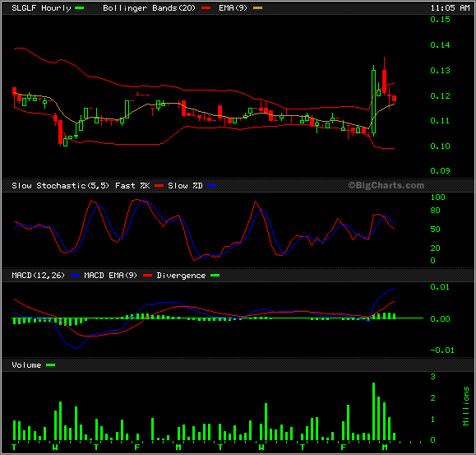Viewport: 476px width, 455px height.
Task: Click the 100 value on the stochastic axis
Action: (437, 197)
